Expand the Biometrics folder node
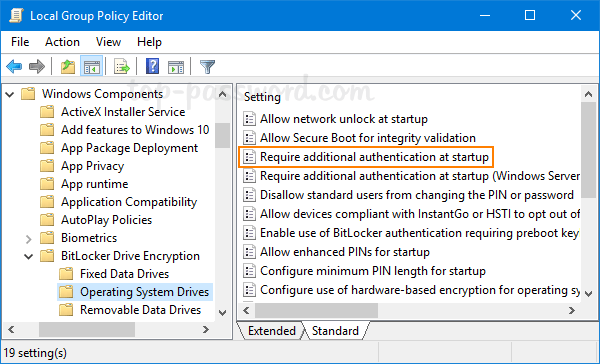This screenshot has height=364, width=600. point(29,239)
